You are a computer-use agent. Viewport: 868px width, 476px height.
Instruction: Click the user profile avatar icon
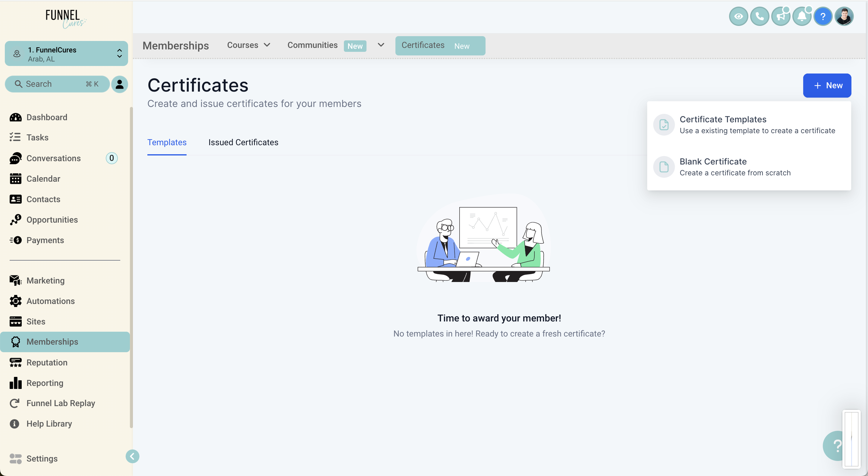[x=844, y=16]
